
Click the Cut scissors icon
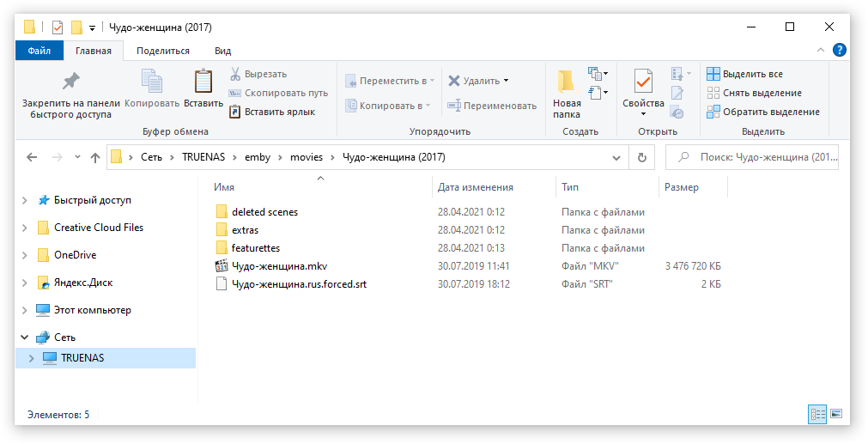coord(235,74)
